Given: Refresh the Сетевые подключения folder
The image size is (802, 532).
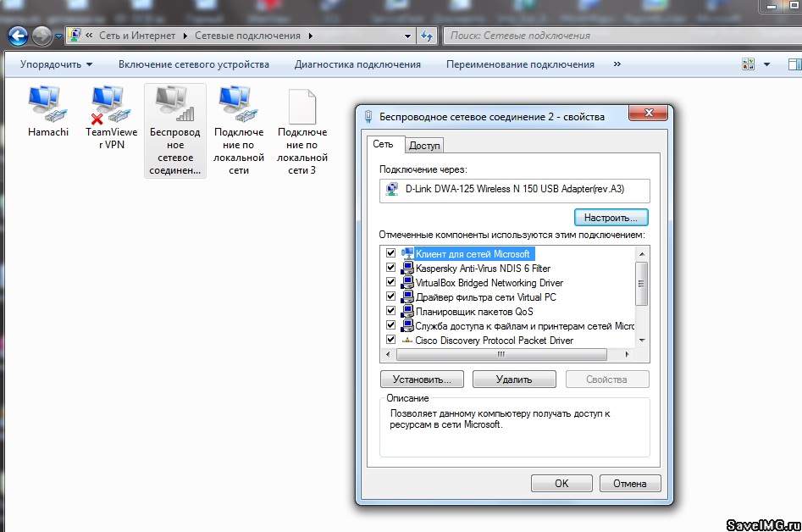Looking at the screenshot, I should coord(427,36).
